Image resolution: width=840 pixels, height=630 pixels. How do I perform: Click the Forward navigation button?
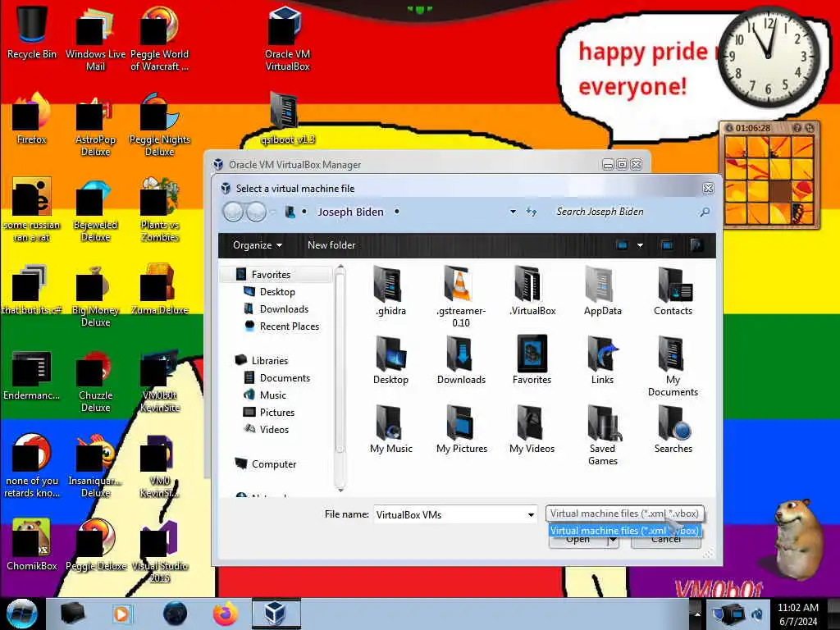(x=256, y=212)
